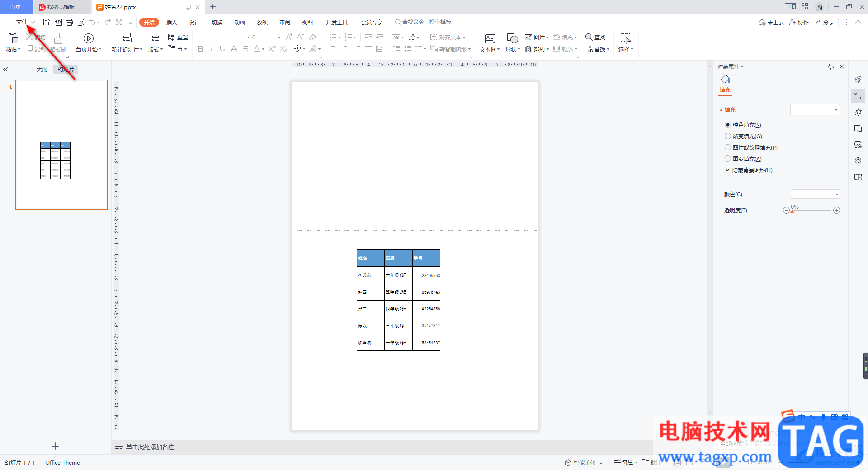Toggle the hide background graphics checkbox
The width and height of the screenshot is (868, 470).
tap(727, 170)
